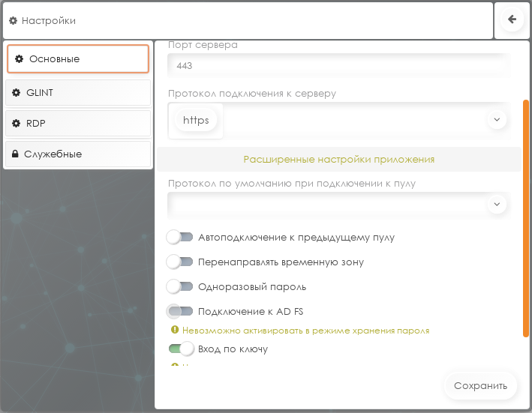Image resolution: width=532 pixels, height=413 pixels.
Task: Expand server connection protocol dropdown arrow
Action: click(x=496, y=119)
